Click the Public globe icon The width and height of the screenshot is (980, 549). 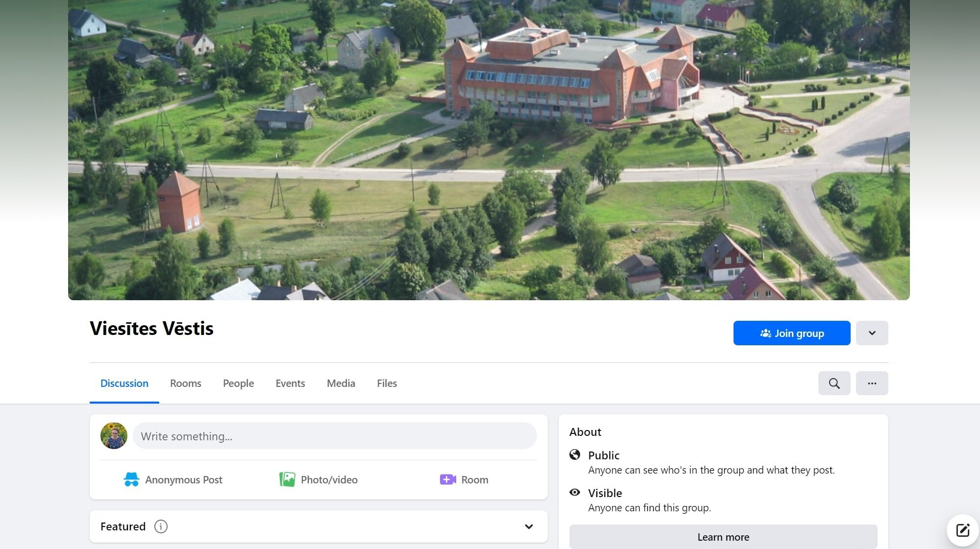[575, 455]
